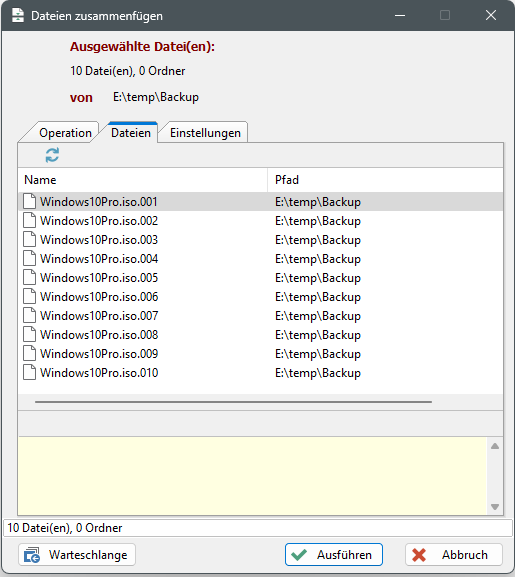The height and width of the screenshot is (577, 515).
Task: Click inside the yellow log text area
Action: (252, 476)
